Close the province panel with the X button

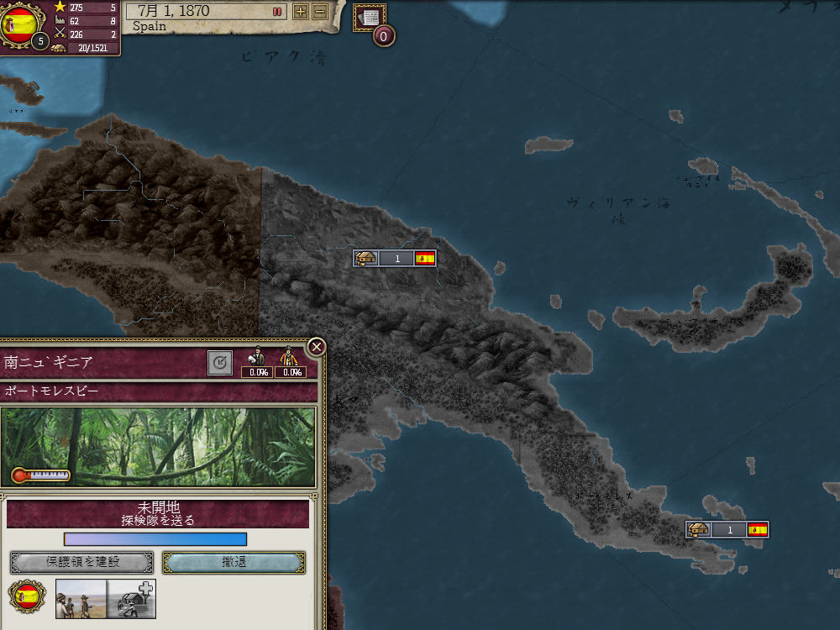pos(317,347)
